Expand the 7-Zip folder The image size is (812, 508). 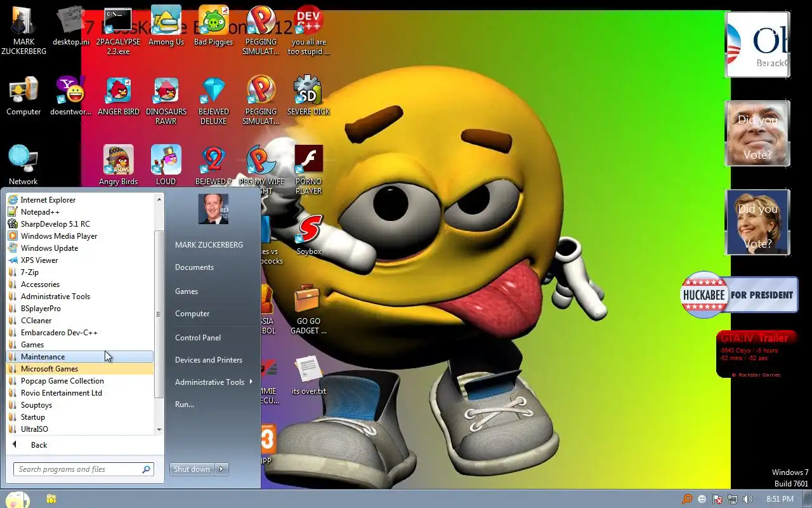80,272
